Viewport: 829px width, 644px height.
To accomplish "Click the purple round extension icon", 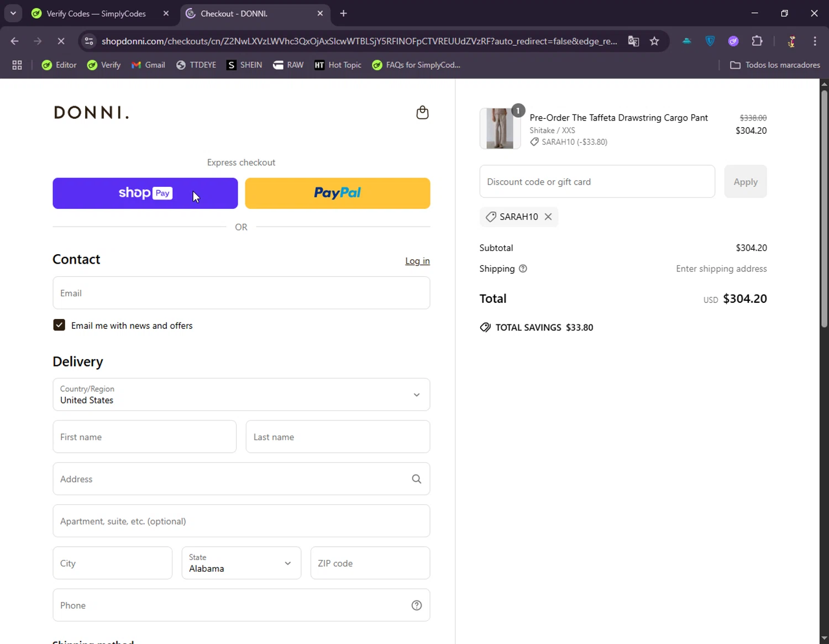I will (x=733, y=41).
